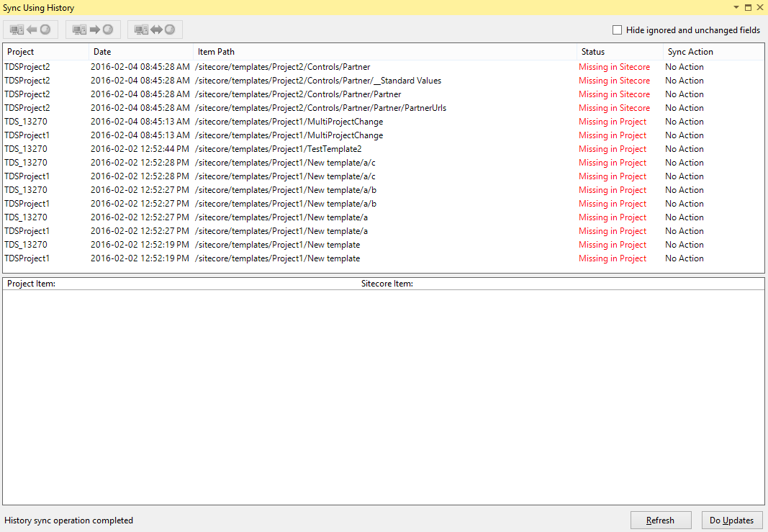Click the TDS_13270 New template/a/c path
The height and width of the screenshot is (532, 768).
285,163
